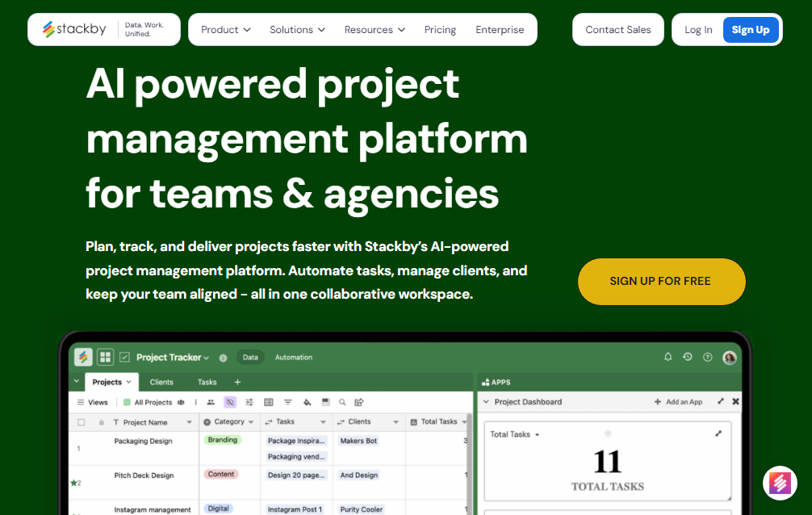Click the workspace grid icon beside logo
The width and height of the screenshot is (812, 515).
(105, 357)
